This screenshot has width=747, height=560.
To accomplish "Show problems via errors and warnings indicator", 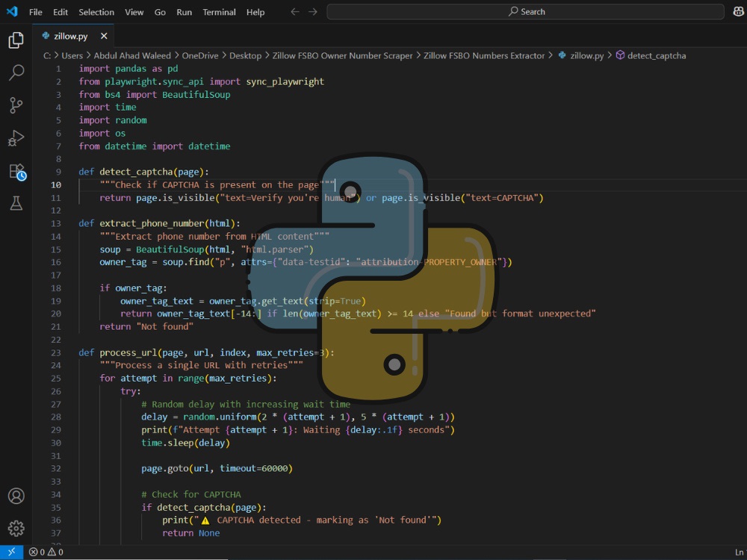I will pyautogui.click(x=46, y=552).
